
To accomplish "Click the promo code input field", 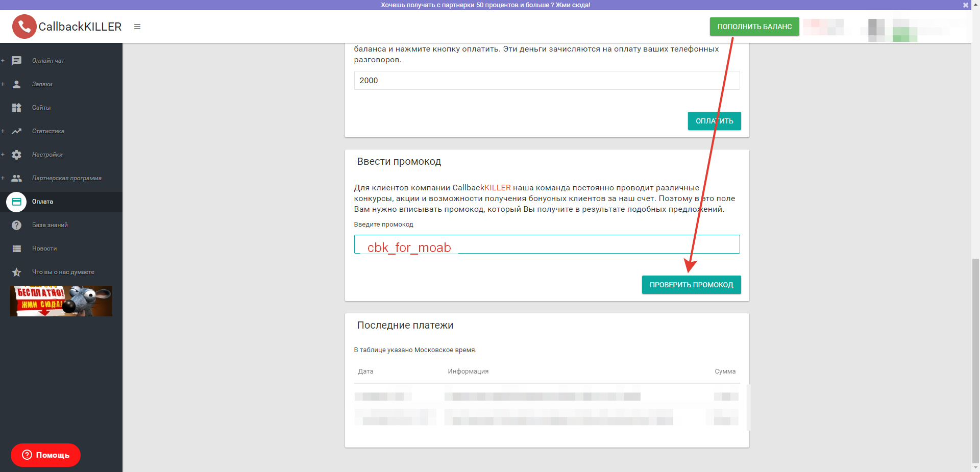I will click(x=546, y=244).
